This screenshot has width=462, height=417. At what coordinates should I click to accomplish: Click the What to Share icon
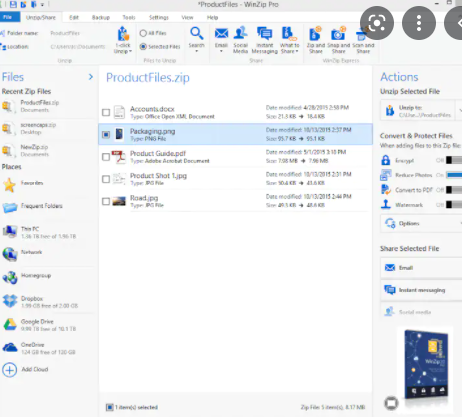click(x=289, y=33)
